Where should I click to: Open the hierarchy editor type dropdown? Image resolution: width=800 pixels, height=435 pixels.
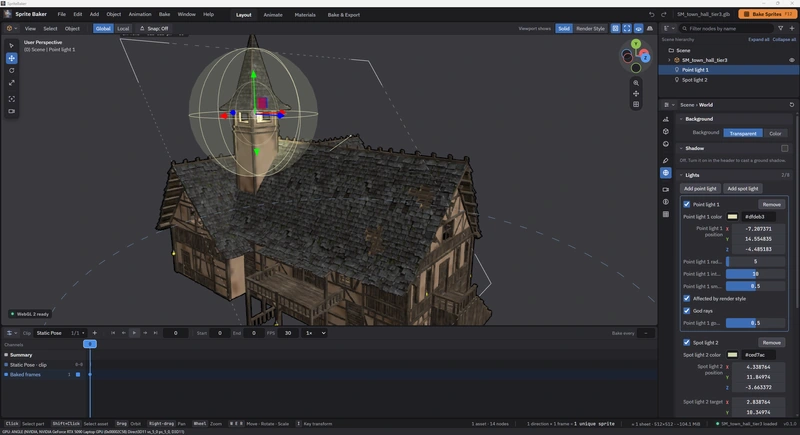(x=668, y=29)
